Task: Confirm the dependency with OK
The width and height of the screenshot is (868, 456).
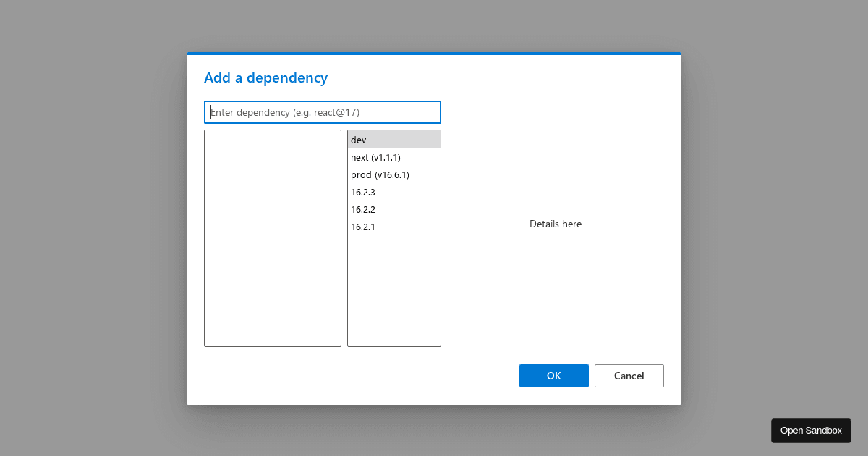Action: pos(554,376)
